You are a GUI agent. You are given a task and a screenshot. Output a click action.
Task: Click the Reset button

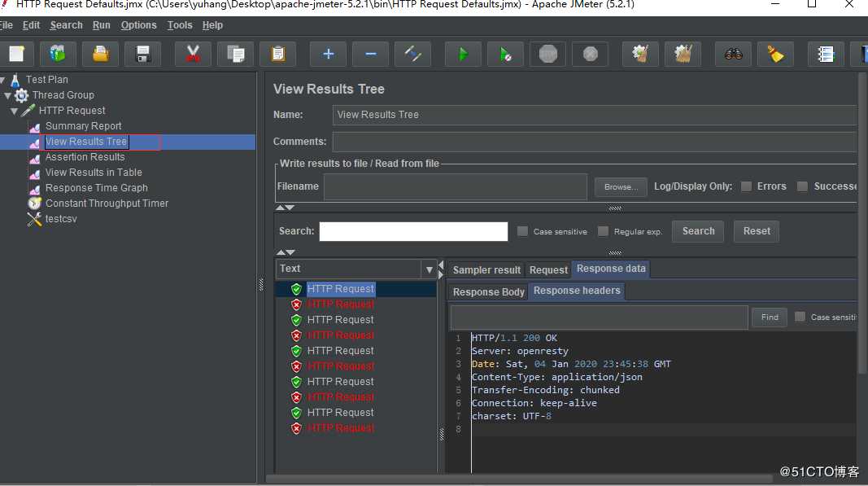click(757, 231)
